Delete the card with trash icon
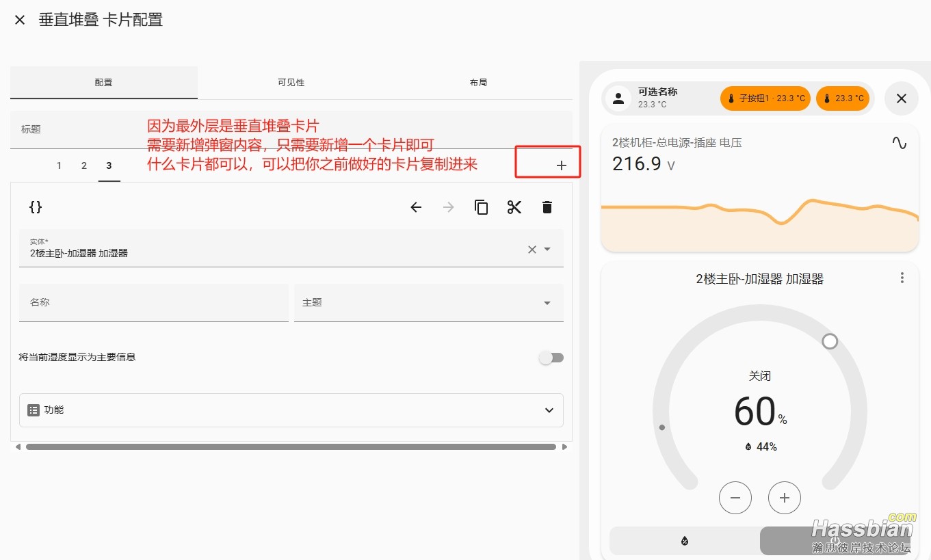Viewport: 931px width, 560px height. point(547,207)
